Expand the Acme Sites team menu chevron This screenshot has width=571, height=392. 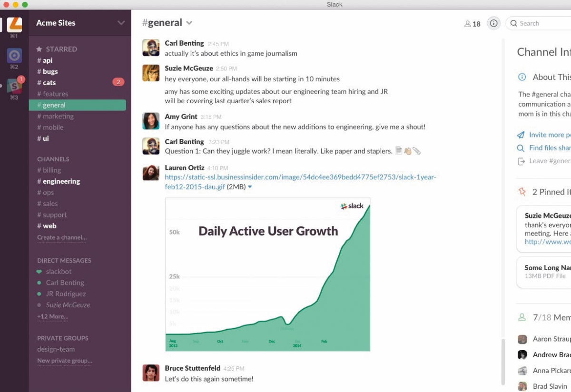coord(121,23)
